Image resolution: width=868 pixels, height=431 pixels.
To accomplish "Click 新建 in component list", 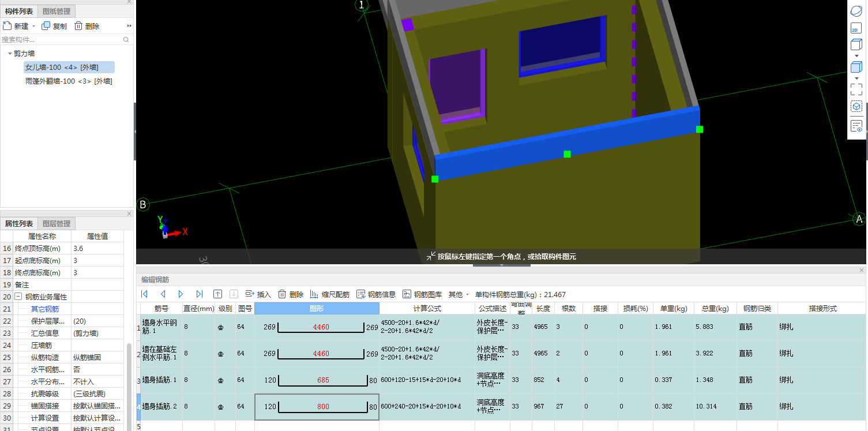I will pyautogui.click(x=16, y=26).
